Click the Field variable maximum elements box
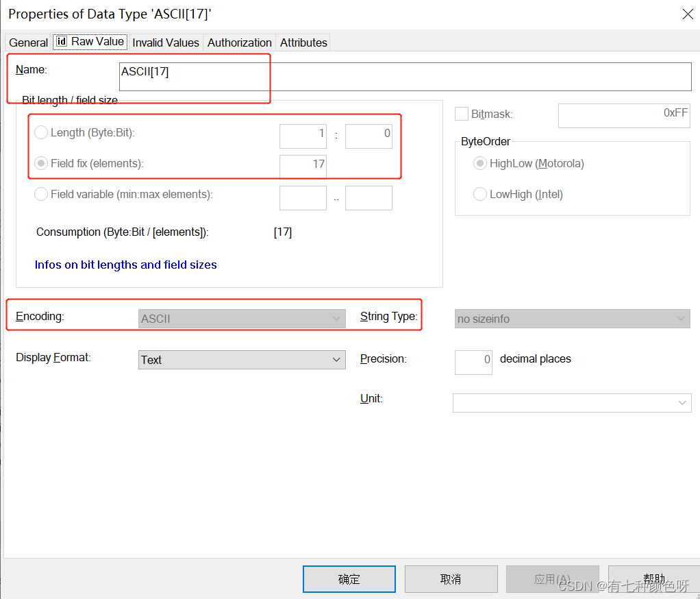Screen dimensions: 700x599 pos(368,198)
